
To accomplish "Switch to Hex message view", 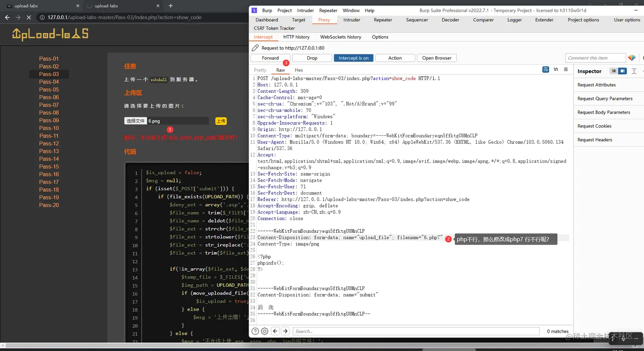I will click(299, 70).
